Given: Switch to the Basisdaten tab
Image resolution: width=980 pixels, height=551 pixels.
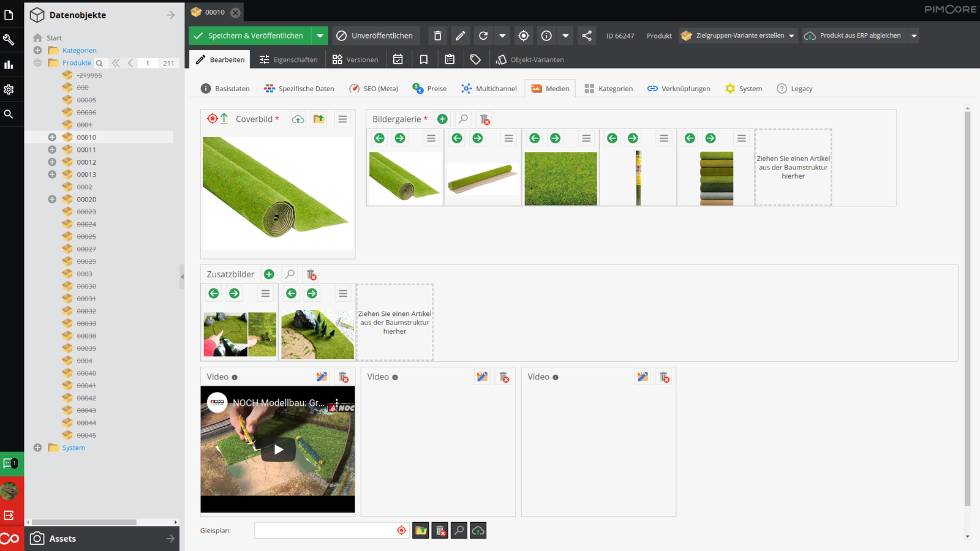Looking at the screenshot, I should (225, 88).
